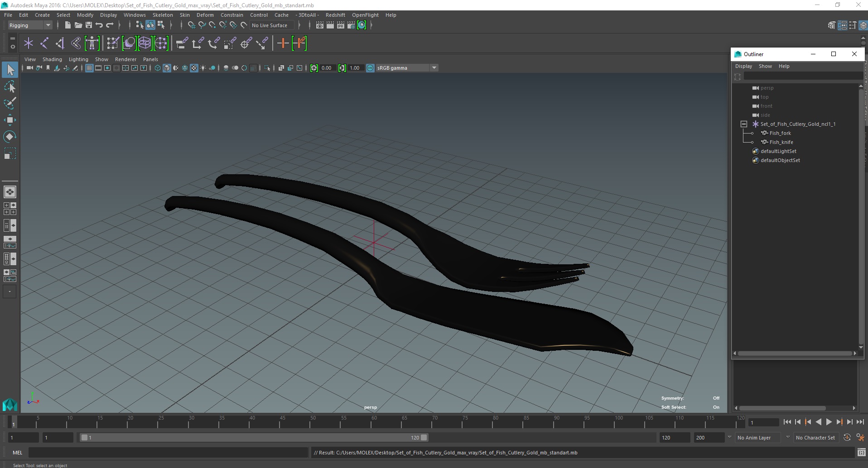Toggle wireframe shading in viewport
Viewport: 868px width, 468px height.
tap(158, 68)
